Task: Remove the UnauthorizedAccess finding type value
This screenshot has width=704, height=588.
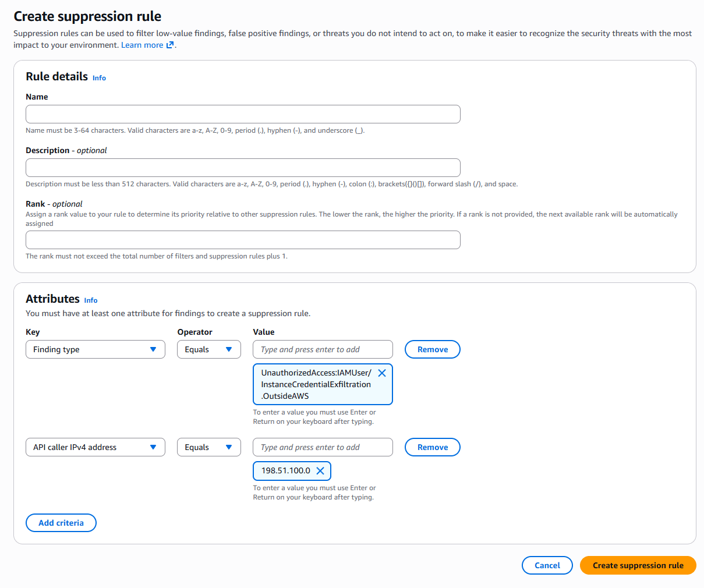Action: 382,373
